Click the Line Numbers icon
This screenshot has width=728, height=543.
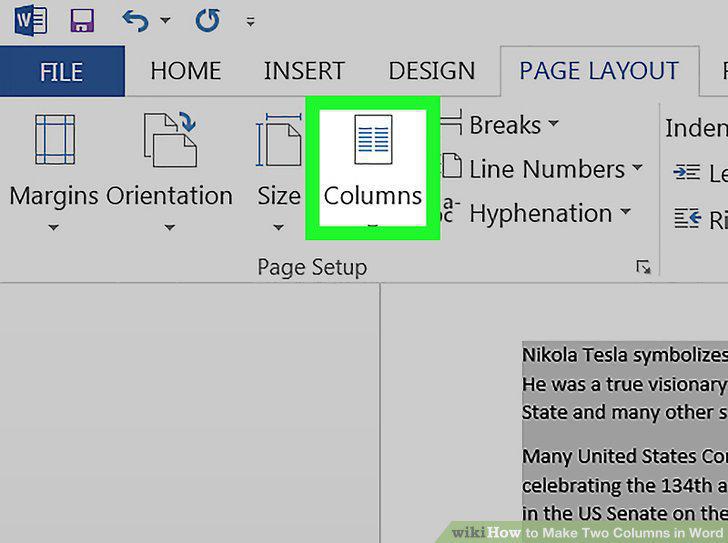coord(452,166)
